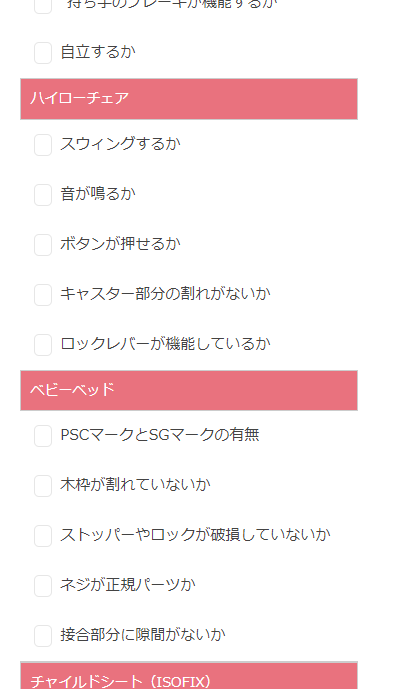Enable the ボタンが押せるか checkbox
400x689 pixels.
43,245
